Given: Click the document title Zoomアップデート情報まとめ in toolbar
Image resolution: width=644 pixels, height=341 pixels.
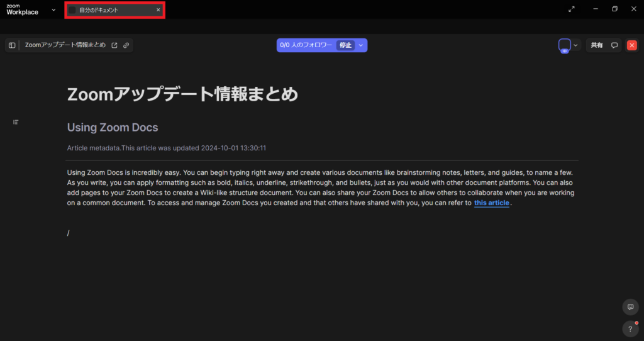Looking at the screenshot, I should (x=65, y=45).
